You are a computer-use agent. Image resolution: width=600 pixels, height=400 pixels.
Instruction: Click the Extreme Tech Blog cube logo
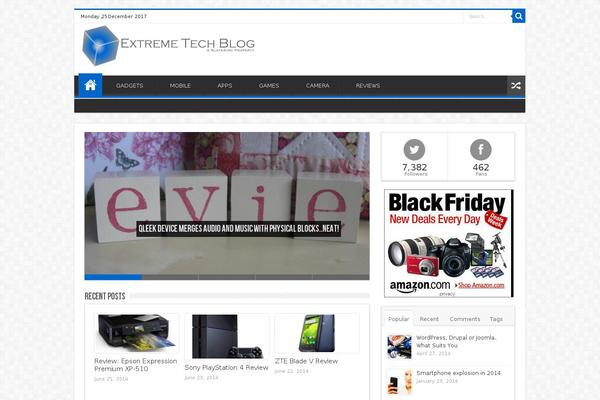pyautogui.click(x=100, y=46)
